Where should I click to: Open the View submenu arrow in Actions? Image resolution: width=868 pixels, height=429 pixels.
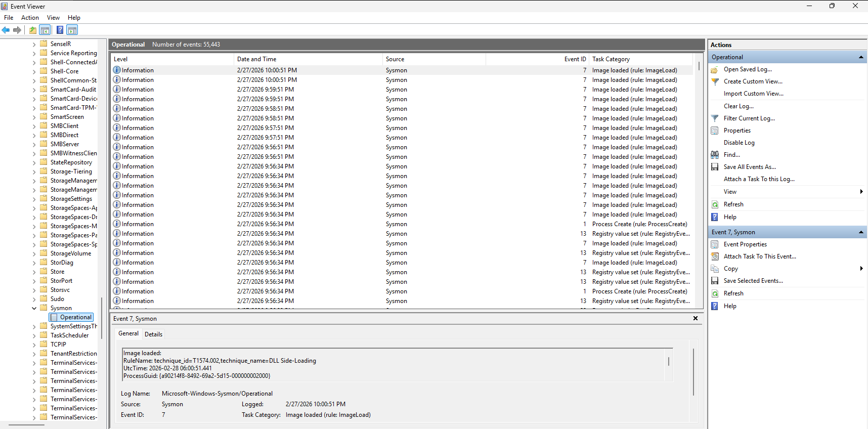tap(861, 192)
